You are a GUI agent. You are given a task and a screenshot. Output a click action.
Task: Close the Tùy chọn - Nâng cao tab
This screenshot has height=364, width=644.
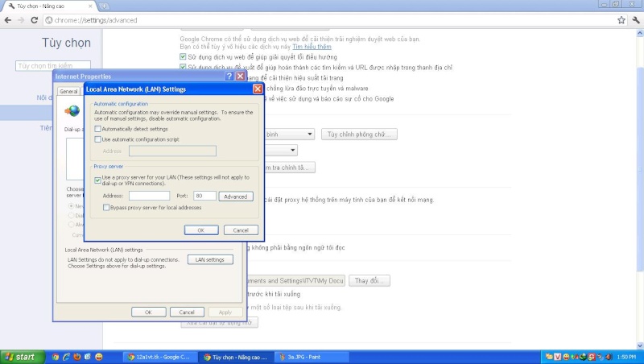pyautogui.click(x=90, y=6)
